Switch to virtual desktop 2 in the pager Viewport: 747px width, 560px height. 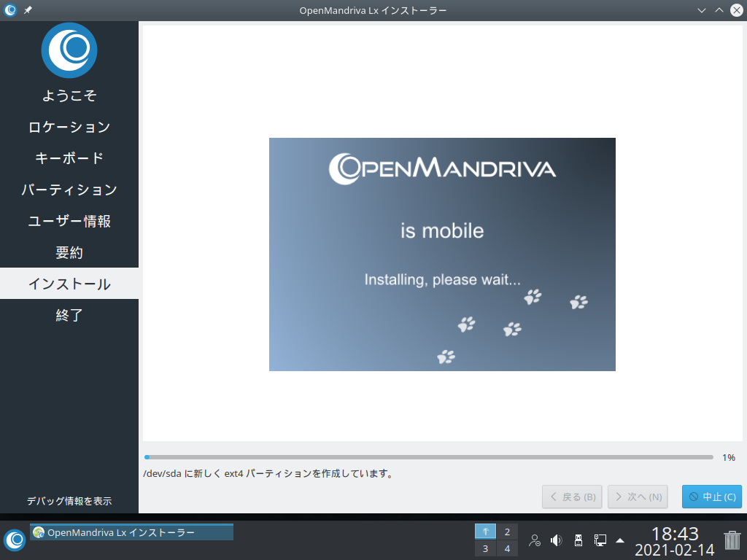coord(508,532)
